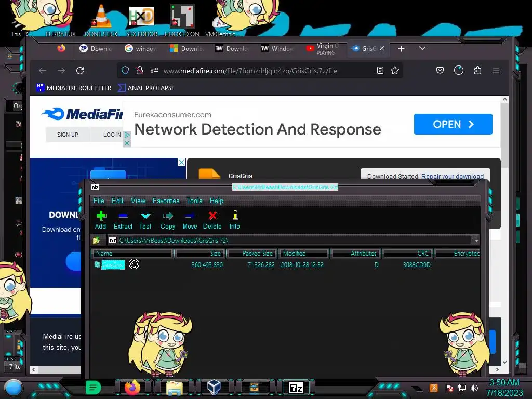Viewport: 532px width, 399px height.
Task: Click SIGN UP on MediaFire
Action: (x=68, y=135)
